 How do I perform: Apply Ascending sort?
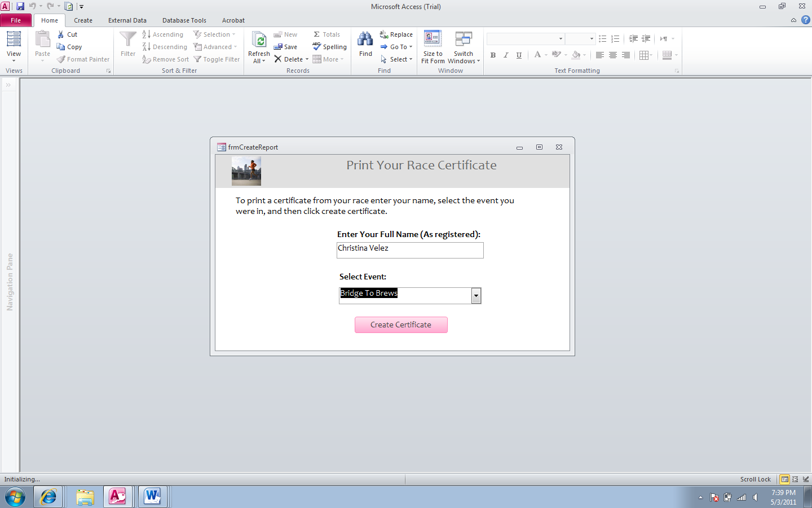point(163,34)
